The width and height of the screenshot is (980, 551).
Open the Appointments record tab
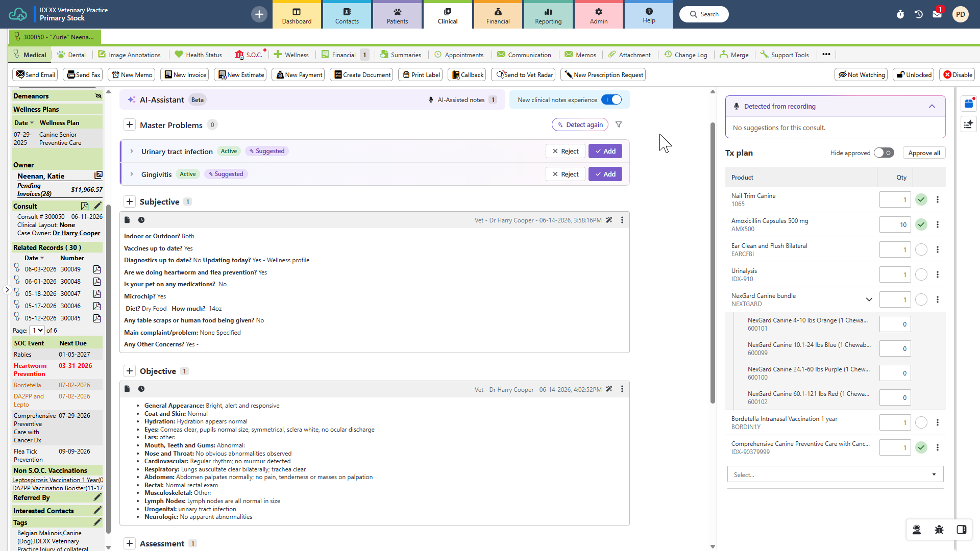tap(459, 55)
